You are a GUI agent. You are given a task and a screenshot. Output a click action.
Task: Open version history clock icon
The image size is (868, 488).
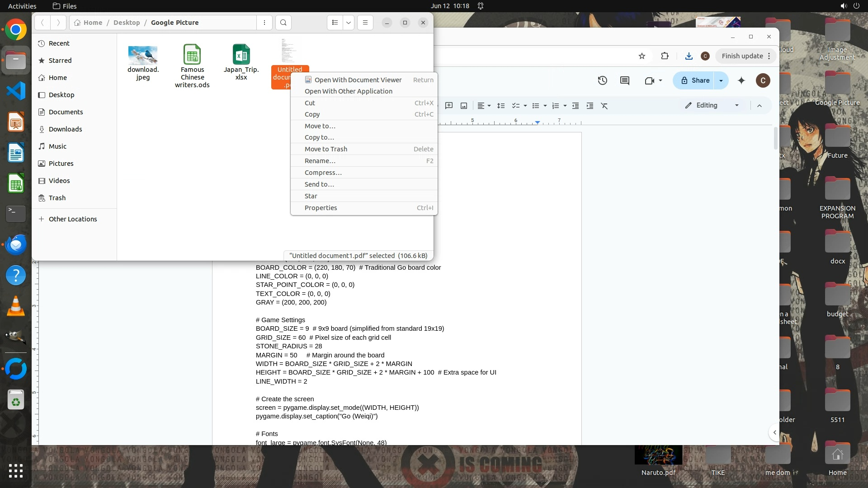[602, 80]
